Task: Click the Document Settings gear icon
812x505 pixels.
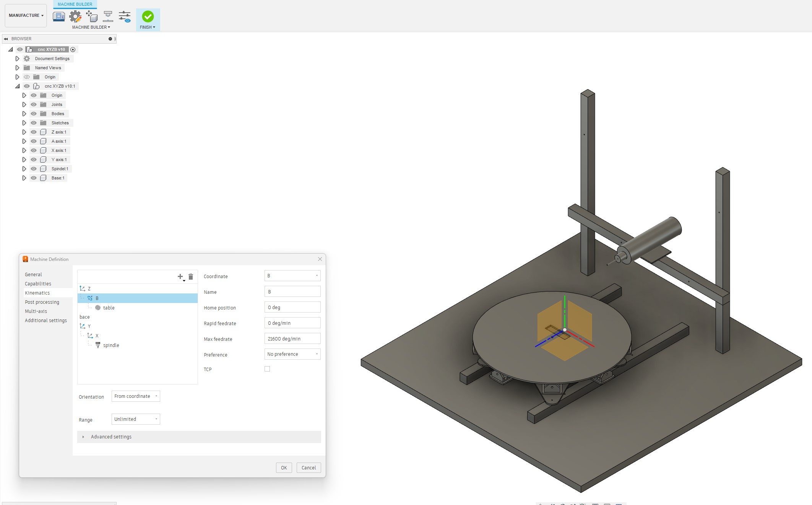Action: [x=27, y=59]
